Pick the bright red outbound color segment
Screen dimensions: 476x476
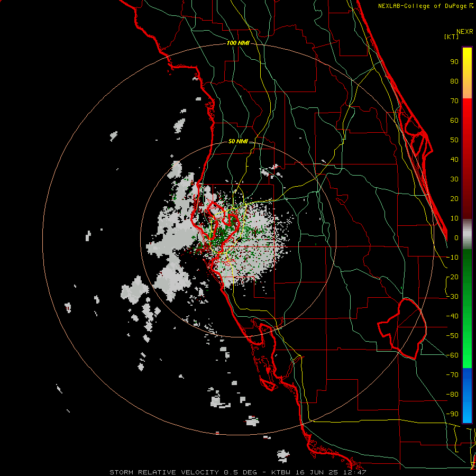(x=467, y=109)
